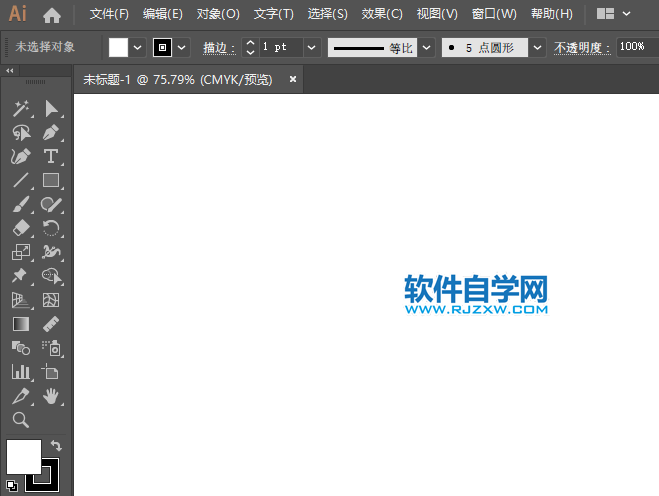Viewport: 659px width, 496px height.
Task: Select the Magic Wand tool
Action: point(21,108)
